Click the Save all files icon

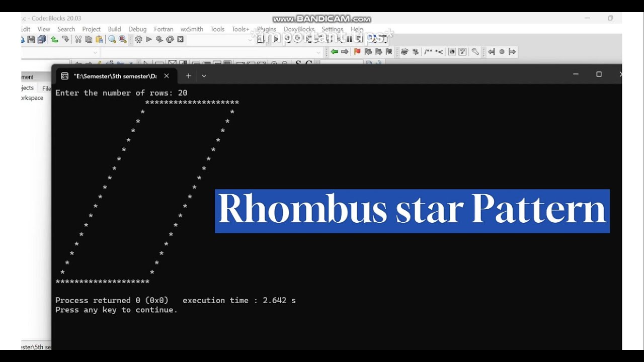point(41,39)
